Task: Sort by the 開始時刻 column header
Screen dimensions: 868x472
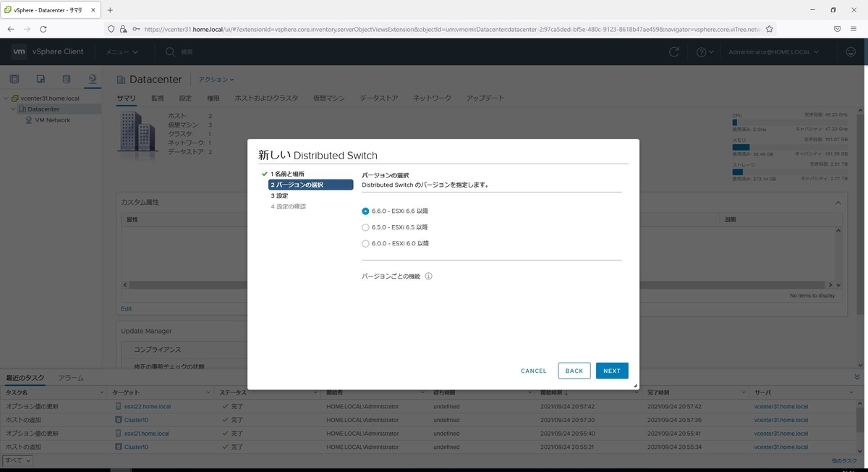Action: pyautogui.click(x=554, y=392)
